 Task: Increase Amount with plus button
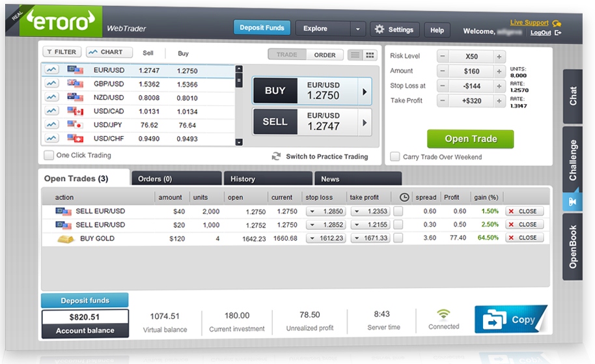499,72
